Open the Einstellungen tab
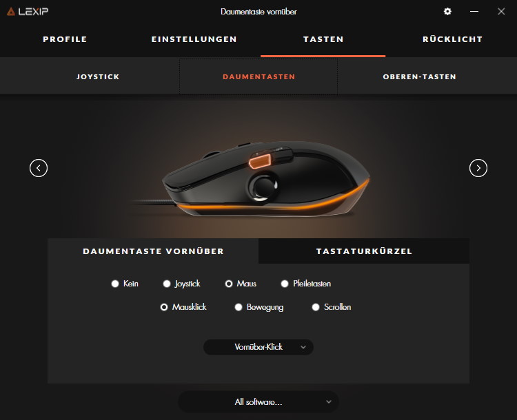Viewport: 517px width, 420px height. click(x=194, y=39)
